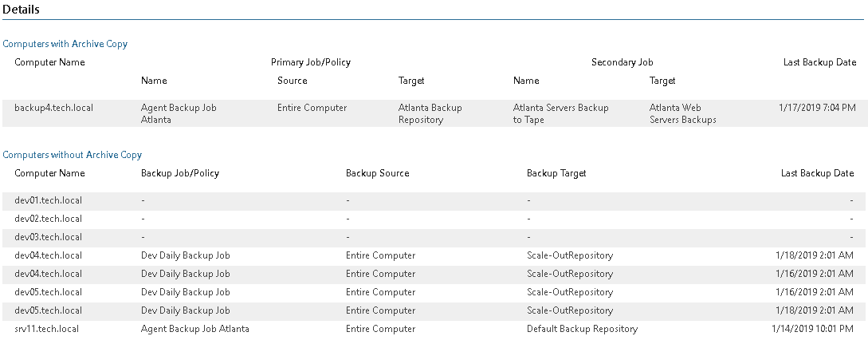The height and width of the screenshot is (340, 868).
Task: Click the srv11.tech.local computer name
Action: click(x=46, y=329)
